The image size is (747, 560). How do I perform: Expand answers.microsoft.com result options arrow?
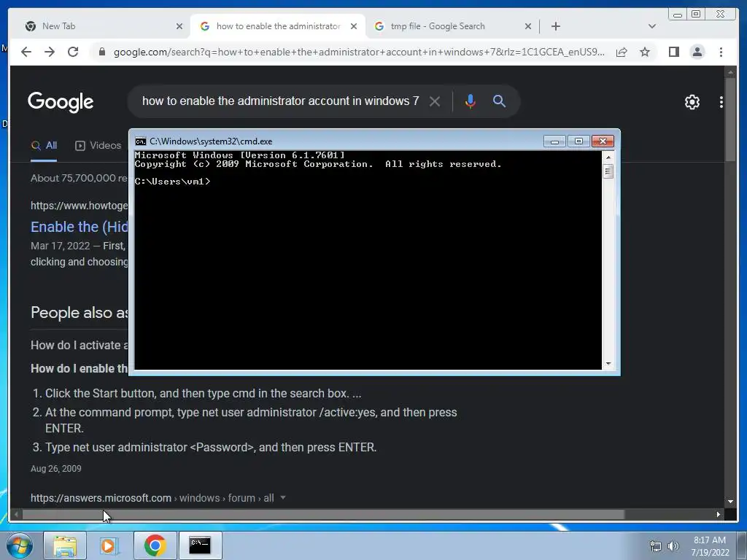coord(283,497)
